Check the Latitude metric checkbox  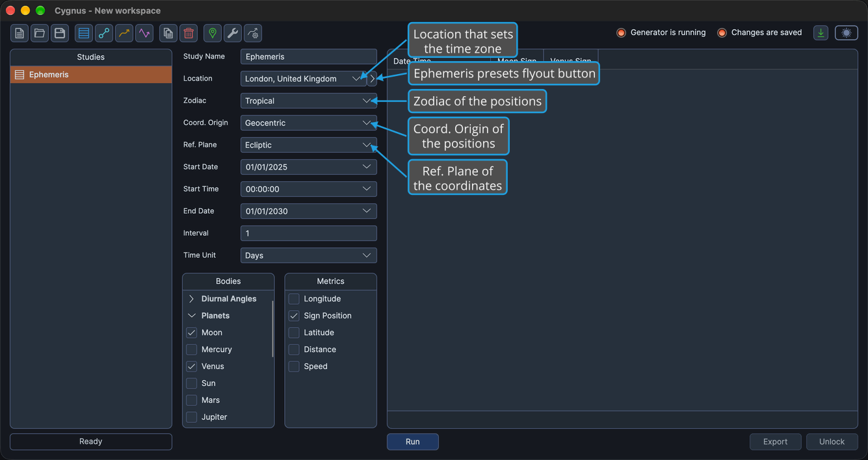point(294,333)
